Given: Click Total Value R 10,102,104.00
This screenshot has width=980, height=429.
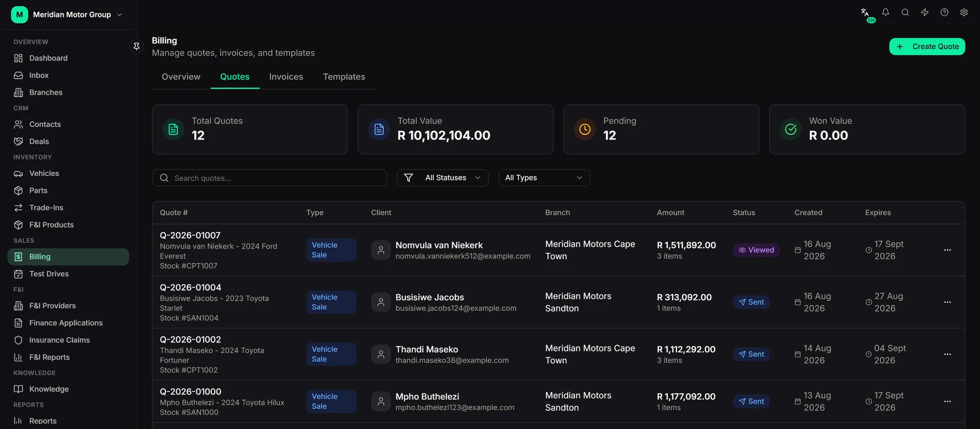Looking at the screenshot, I should 443,135.
